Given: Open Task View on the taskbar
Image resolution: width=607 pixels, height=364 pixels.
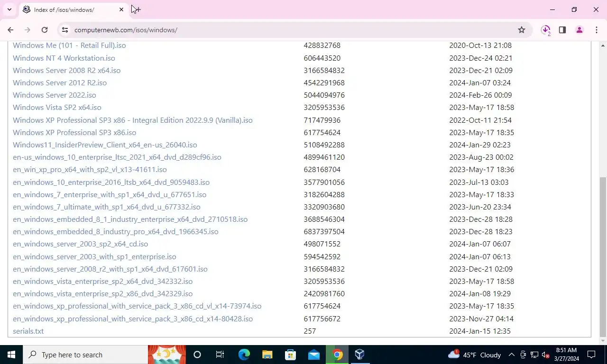Looking at the screenshot, I should pos(220,355).
